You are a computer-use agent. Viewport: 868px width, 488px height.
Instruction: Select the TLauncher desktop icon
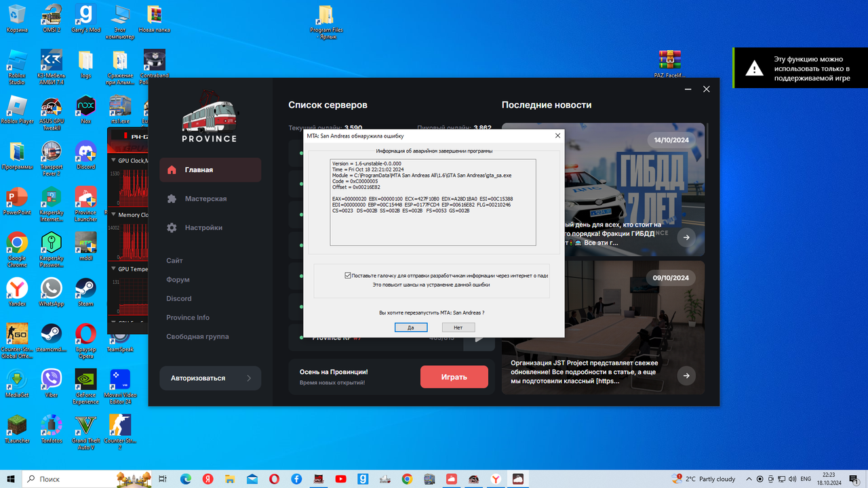tap(17, 428)
